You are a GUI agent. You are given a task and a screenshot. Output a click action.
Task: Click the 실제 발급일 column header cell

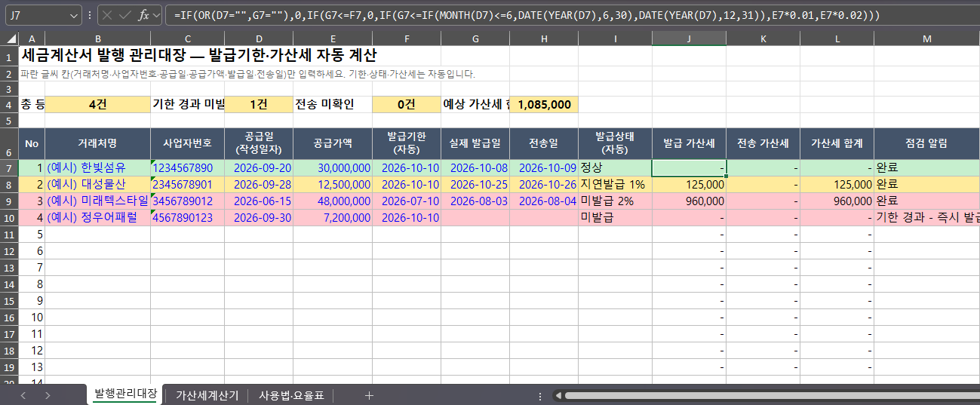point(475,143)
